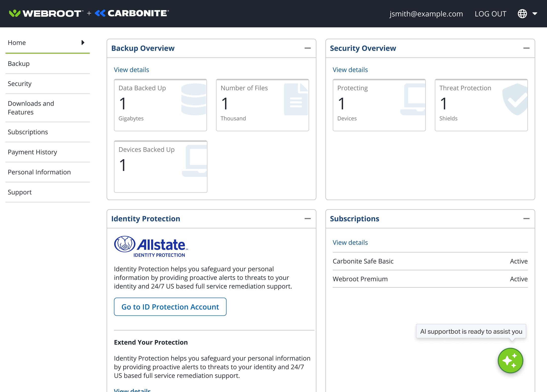Click the laptop icon on Protecting card
This screenshot has width=547, height=392.
pos(413,99)
